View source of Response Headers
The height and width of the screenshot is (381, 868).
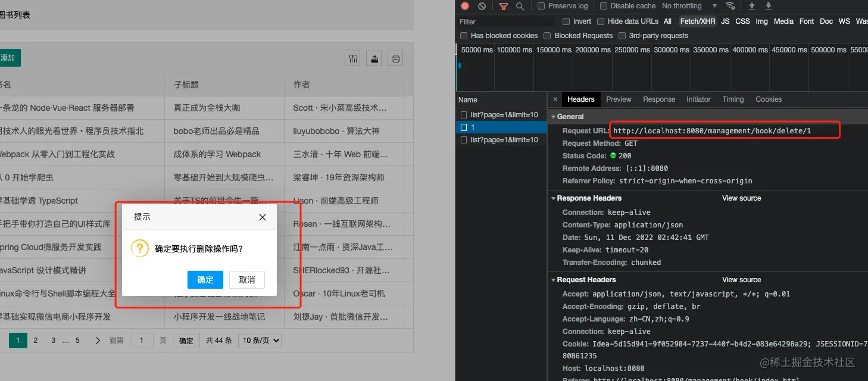[x=741, y=198]
